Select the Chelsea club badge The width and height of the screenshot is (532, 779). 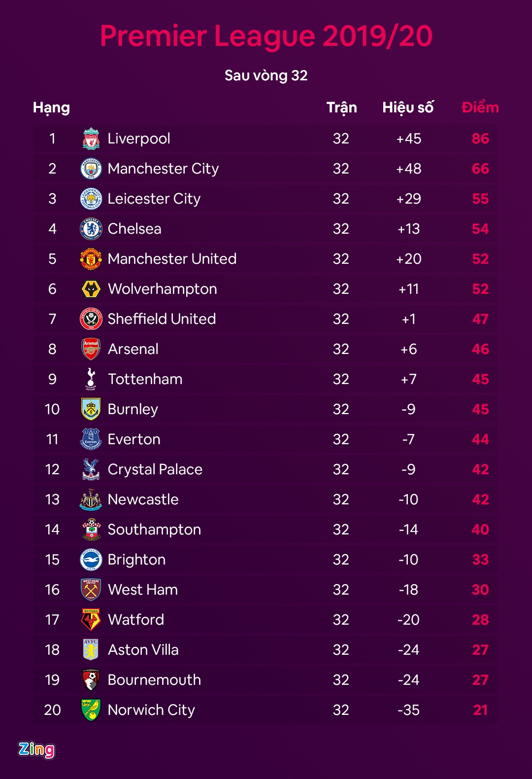pyautogui.click(x=91, y=229)
